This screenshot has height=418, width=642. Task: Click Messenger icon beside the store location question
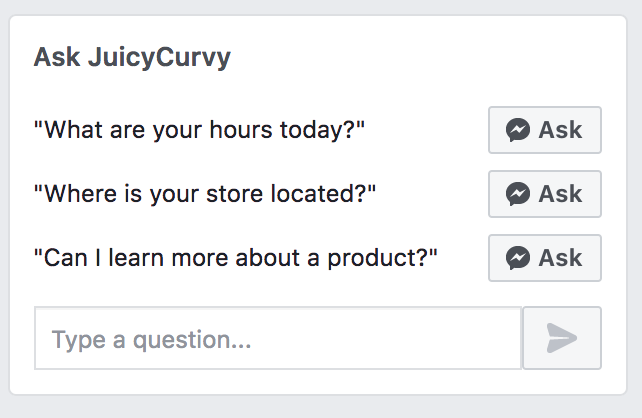coord(518,194)
